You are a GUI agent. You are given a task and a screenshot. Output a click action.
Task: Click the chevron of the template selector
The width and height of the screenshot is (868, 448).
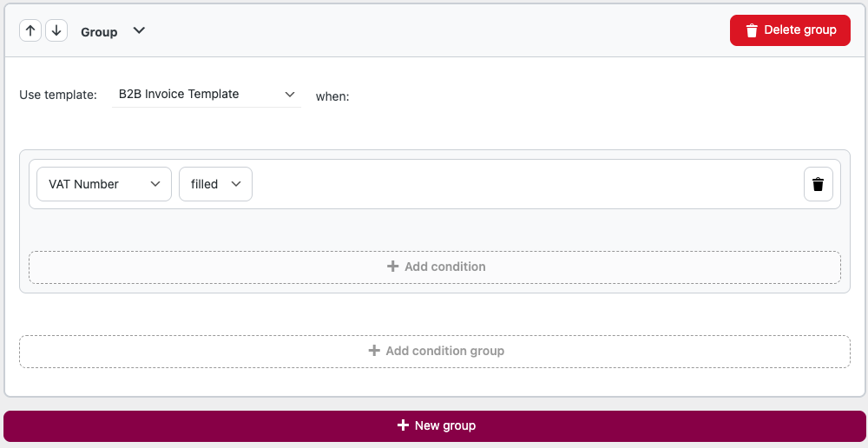tap(290, 95)
